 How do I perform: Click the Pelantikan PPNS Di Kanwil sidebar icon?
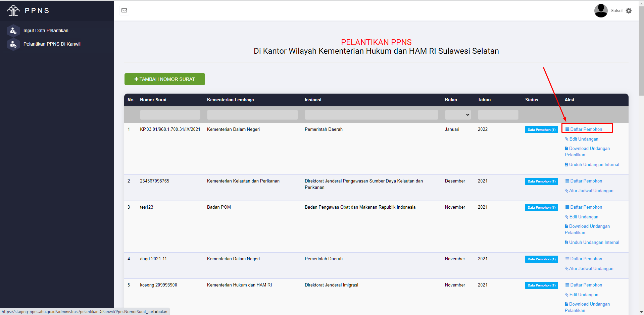pyautogui.click(x=13, y=44)
